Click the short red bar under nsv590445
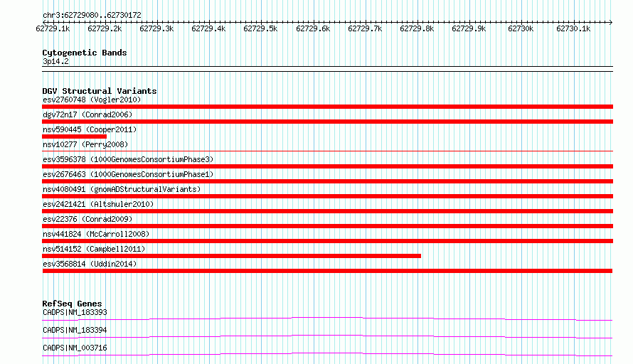 (74, 136)
